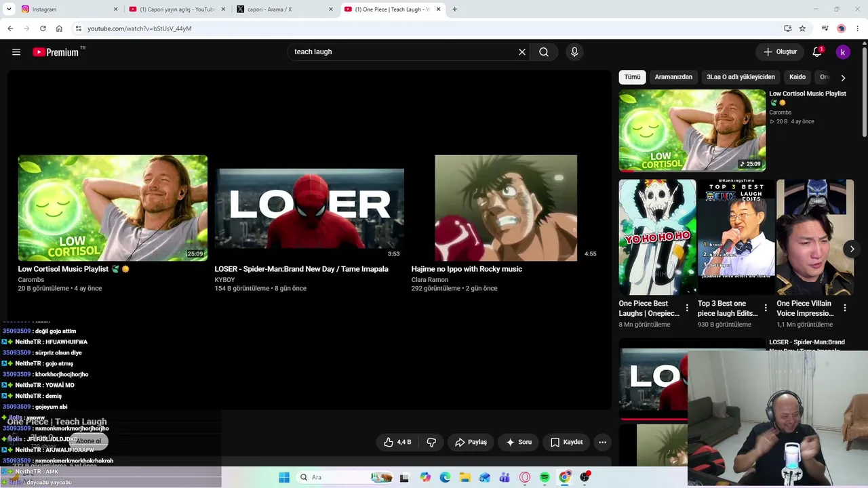868x488 pixels.
Task: Switch to the capori - Arama / X tab
Action: click(284, 9)
